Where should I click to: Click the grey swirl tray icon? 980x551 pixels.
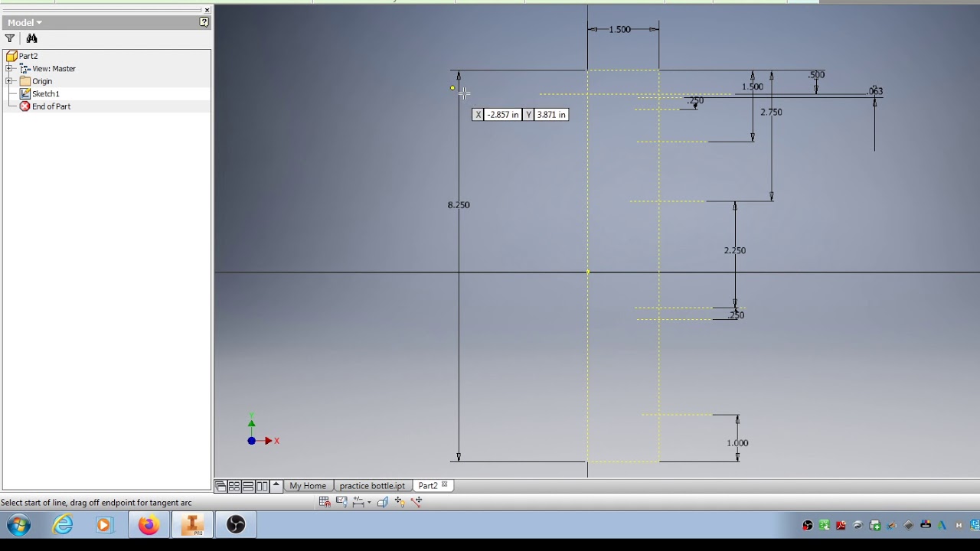coord(858,525)
